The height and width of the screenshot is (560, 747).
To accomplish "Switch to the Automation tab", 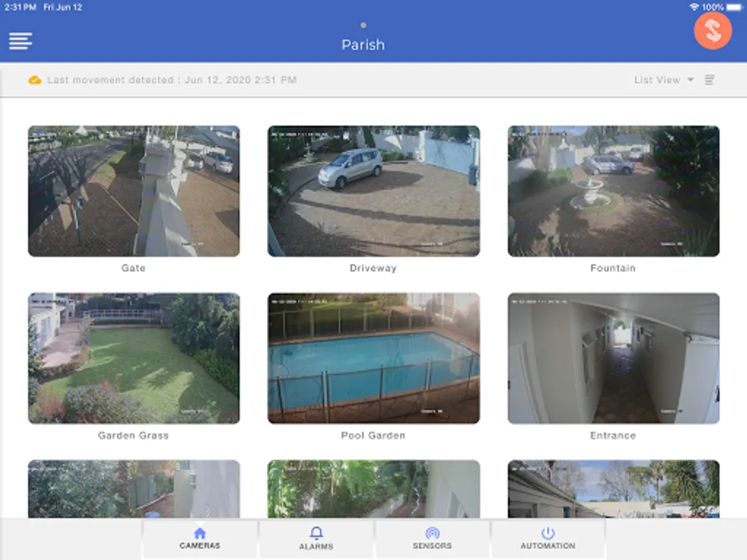I will pyautogui.click(x=548, y=539).
